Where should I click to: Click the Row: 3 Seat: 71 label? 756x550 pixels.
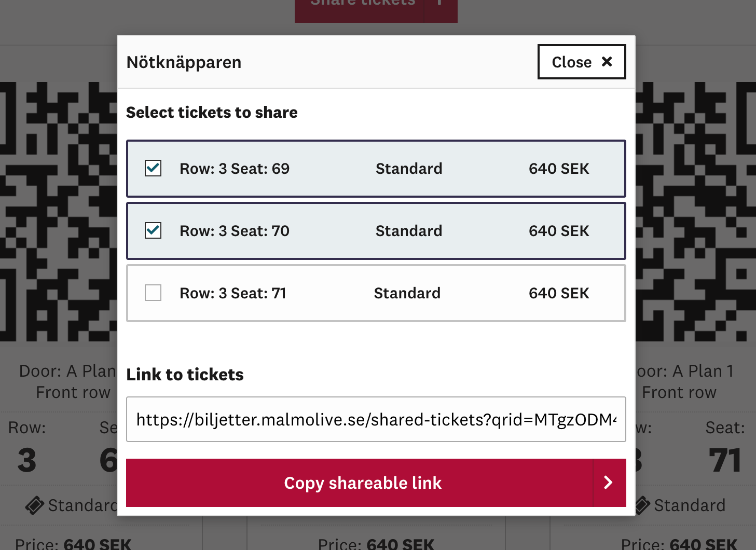pyautogui.click(x=233, y=293)
